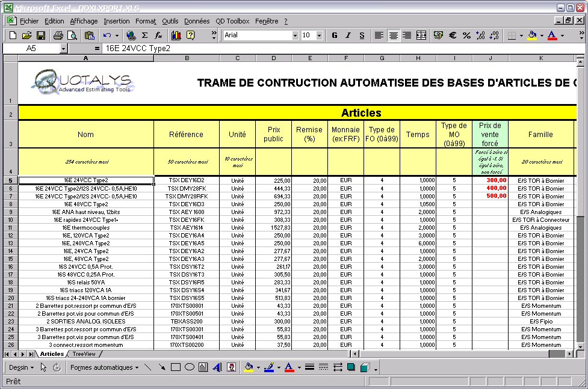
Task: Click the AutoSum sigma icon
Action: pyautogui.click(x=144, y=35)
